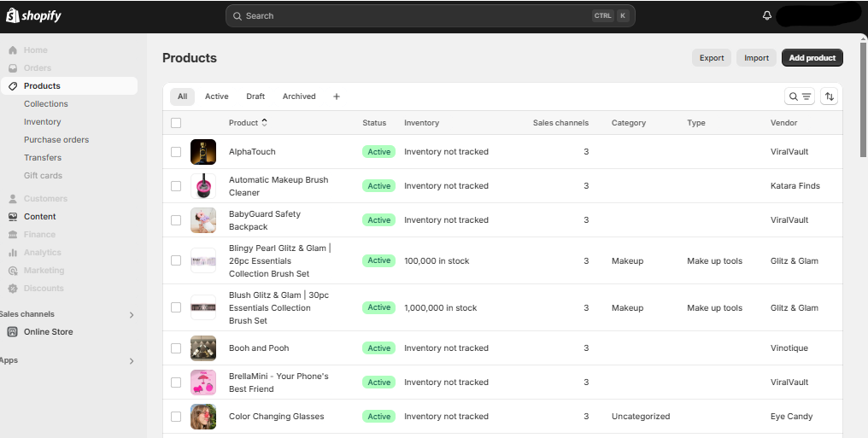Open Gift cards in the sidebar
Viewport: 868px width, 438px height.
point(44,175)
